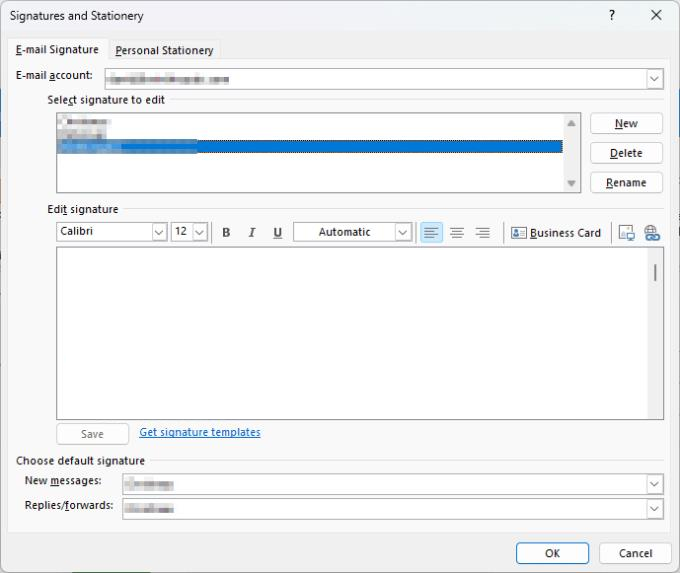Close the Signatures and Stationery dialog
Screen dimensions: 680x573
pyautogui.click(x=656, y=16)
